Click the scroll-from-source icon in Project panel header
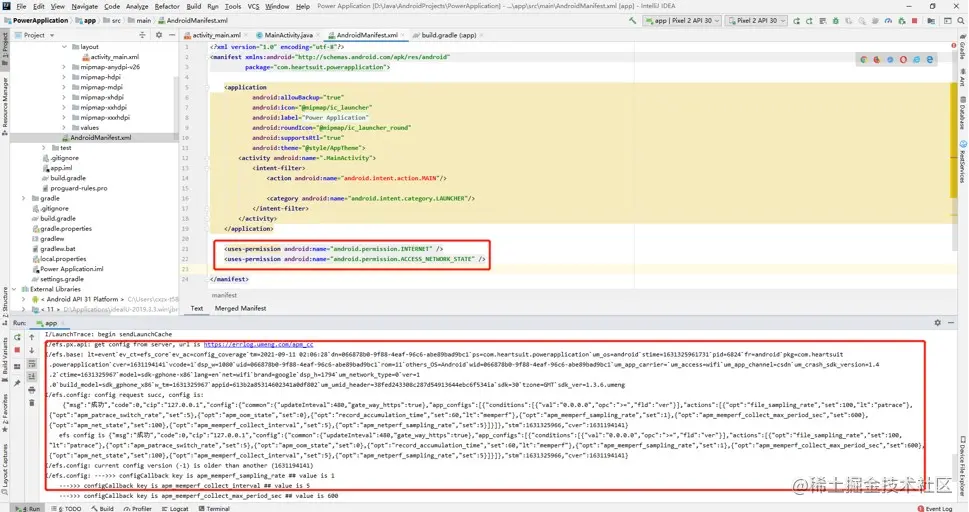 (143, 35)
